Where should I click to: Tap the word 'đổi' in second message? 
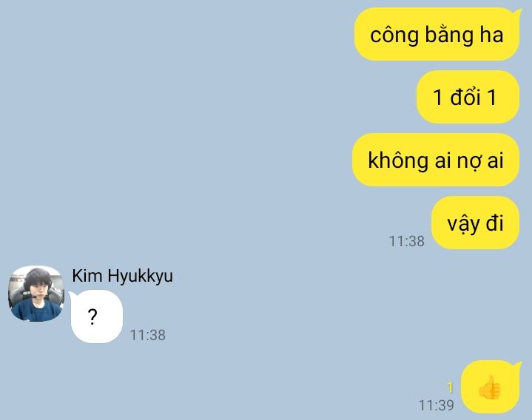465,97
